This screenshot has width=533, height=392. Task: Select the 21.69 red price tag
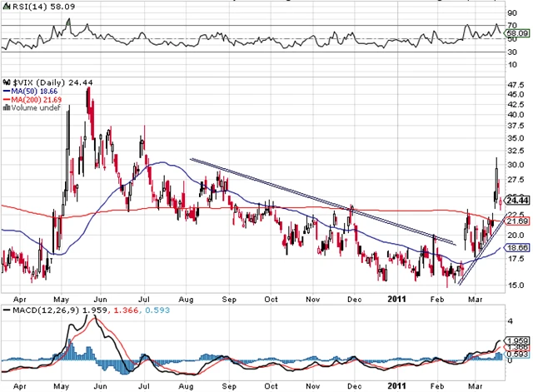coord(518,221)
